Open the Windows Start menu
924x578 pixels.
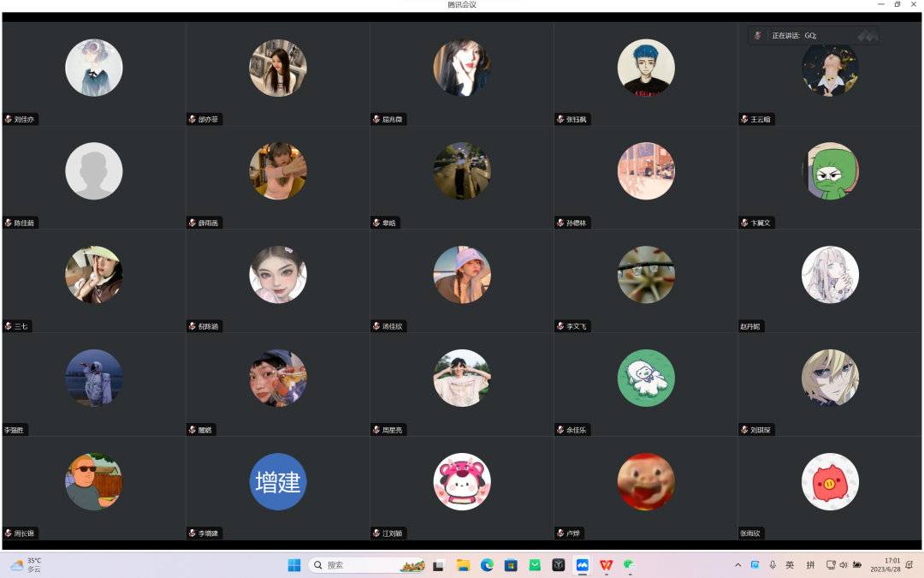(x=294, y=565)
